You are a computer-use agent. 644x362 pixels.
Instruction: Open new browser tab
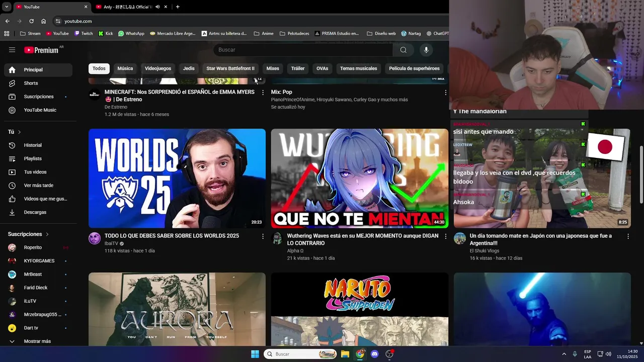(178, 7)
